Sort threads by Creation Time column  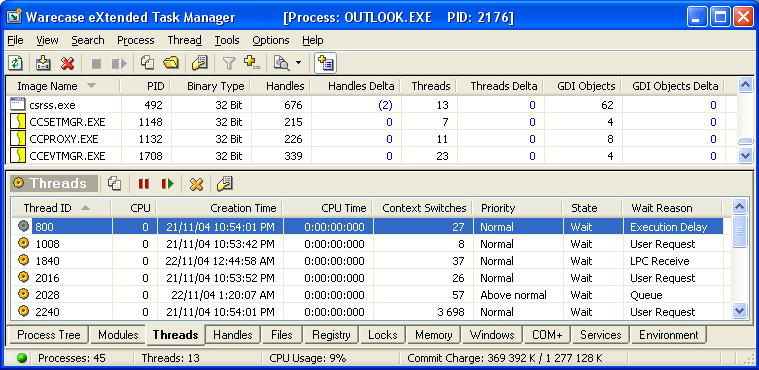pos(220,208)
